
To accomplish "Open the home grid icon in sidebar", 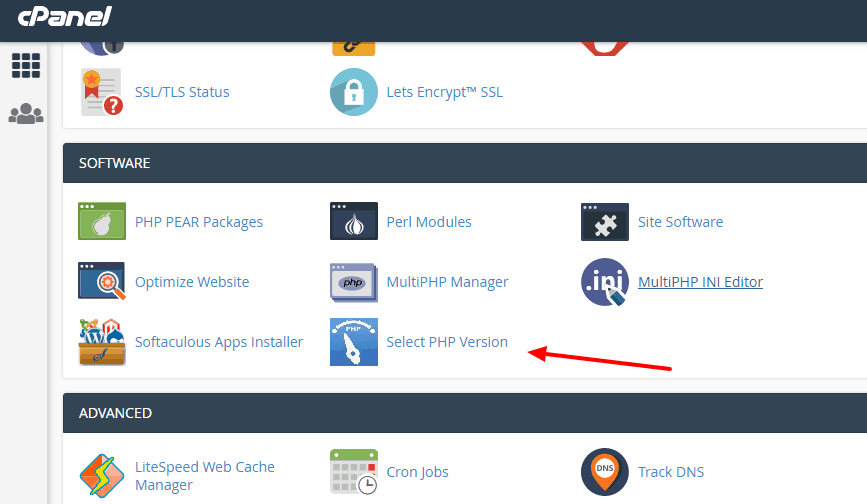I will tap(26, 65).
